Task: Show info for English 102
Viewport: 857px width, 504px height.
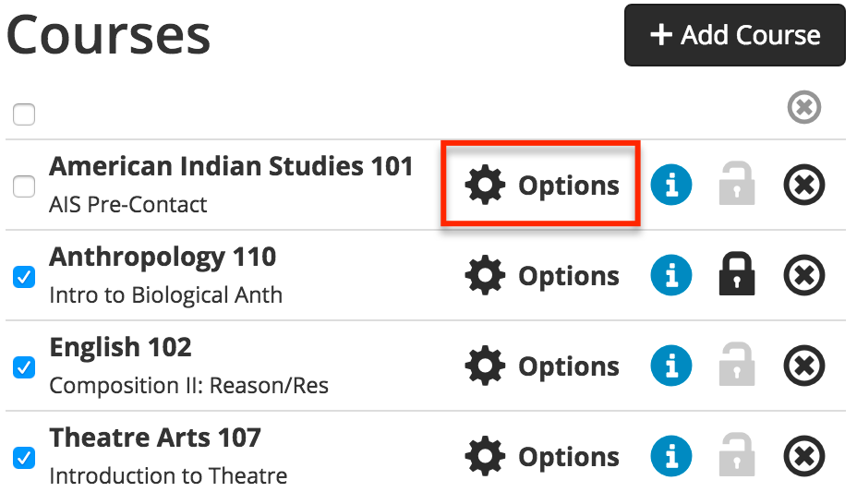Action: click(671, 366)
